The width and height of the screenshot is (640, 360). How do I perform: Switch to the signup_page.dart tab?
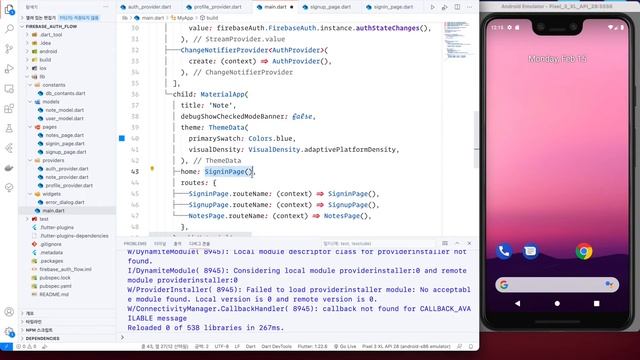coord(330,7)
